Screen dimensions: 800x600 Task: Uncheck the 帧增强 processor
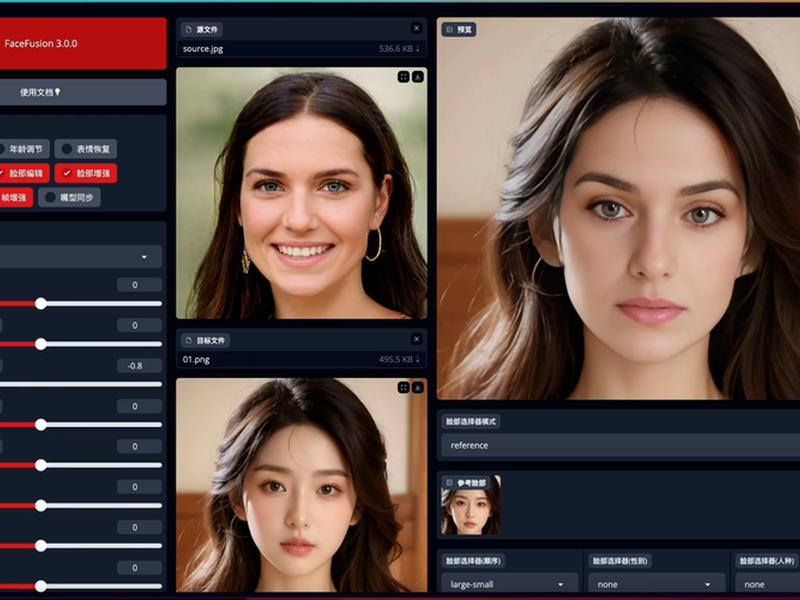click(x=15, y=197)
